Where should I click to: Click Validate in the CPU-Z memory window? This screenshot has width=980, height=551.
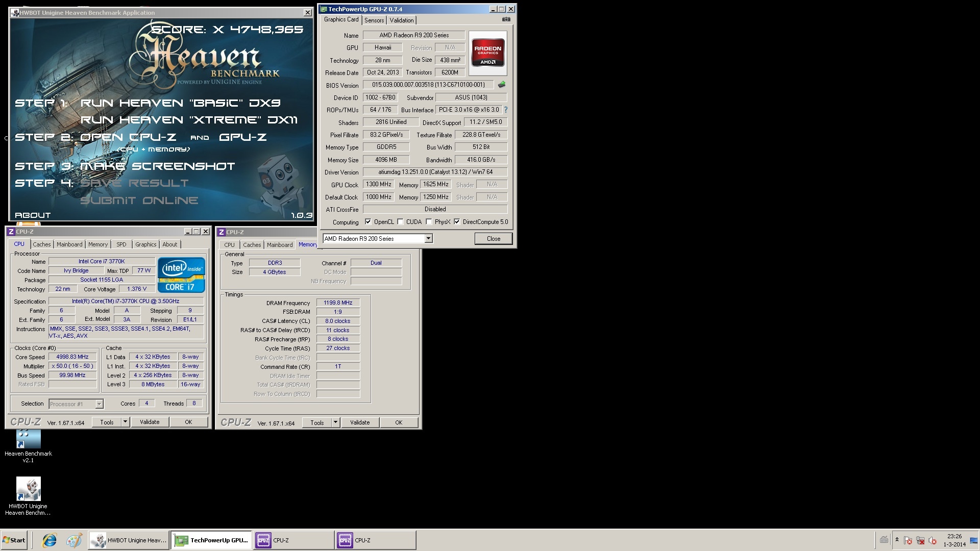[359, 422]
